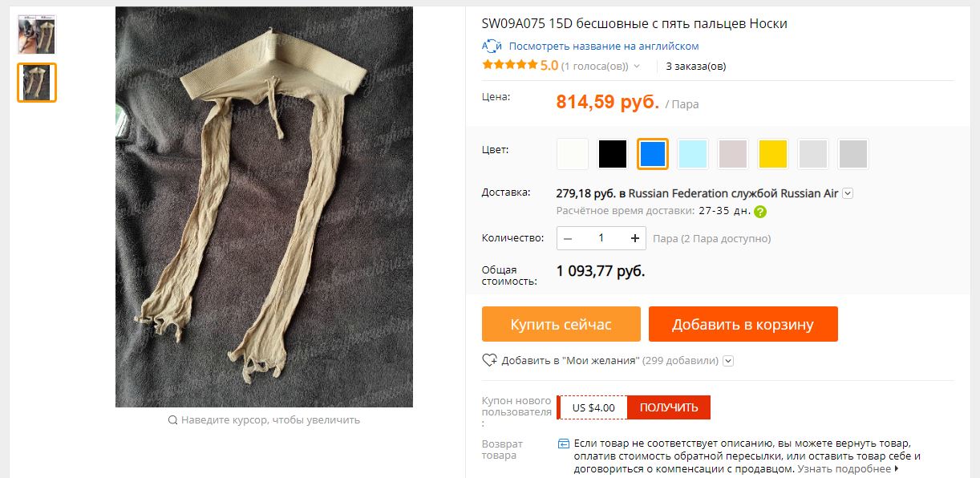Open the Russian Air shipping method dropdown
Screen dimensions: 980x478
[x=848, y=193]
